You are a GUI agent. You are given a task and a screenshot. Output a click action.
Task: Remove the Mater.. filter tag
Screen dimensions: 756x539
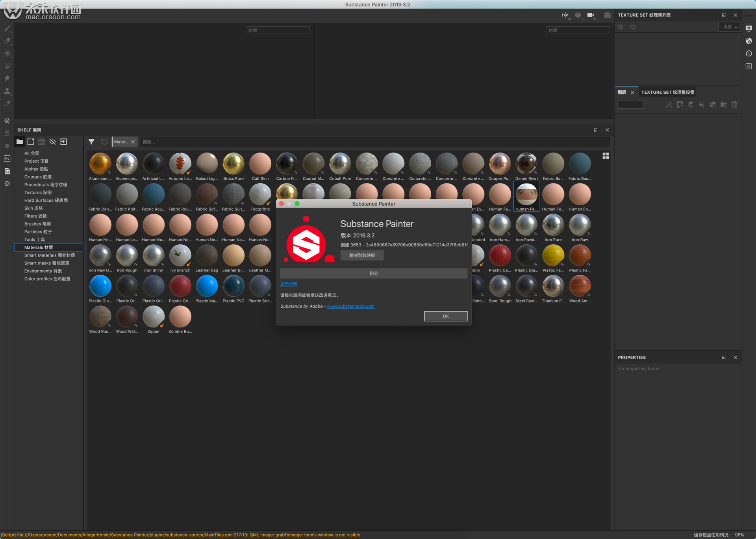pos(133,142)
